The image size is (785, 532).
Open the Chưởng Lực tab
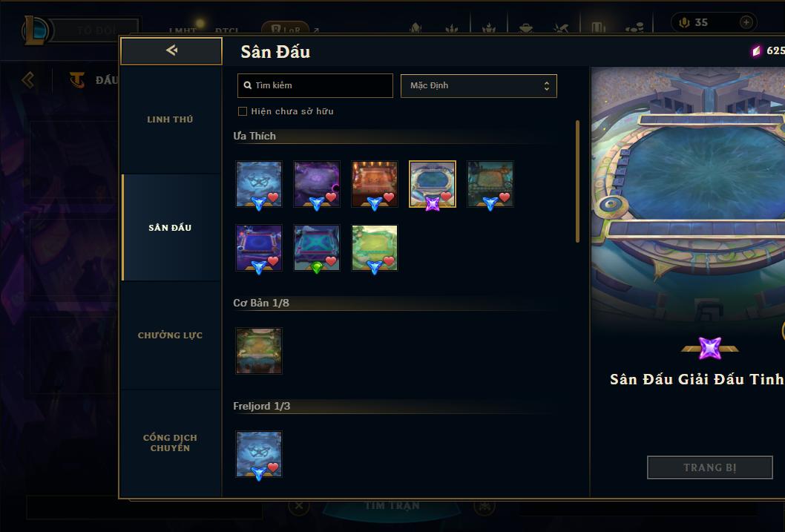click(x=170, y=335)
